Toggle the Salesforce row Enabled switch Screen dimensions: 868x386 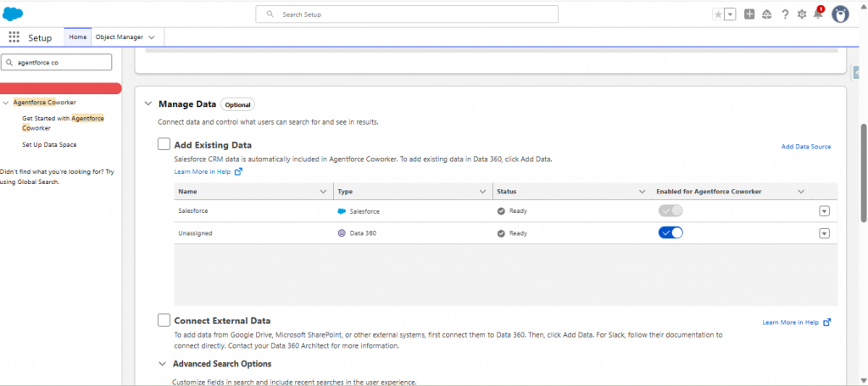click(670, 210)
